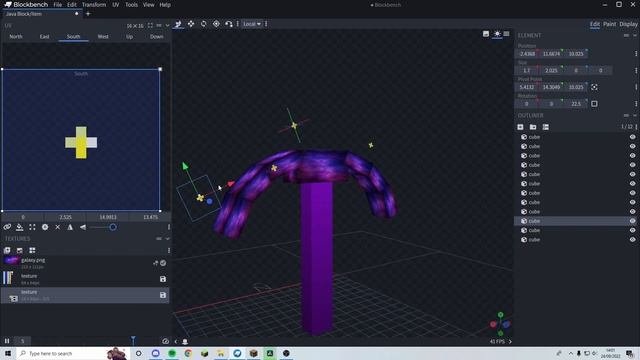This screenshot has width=640, height=360.
Task: Save the second texture entry
Action: [163, 279]
